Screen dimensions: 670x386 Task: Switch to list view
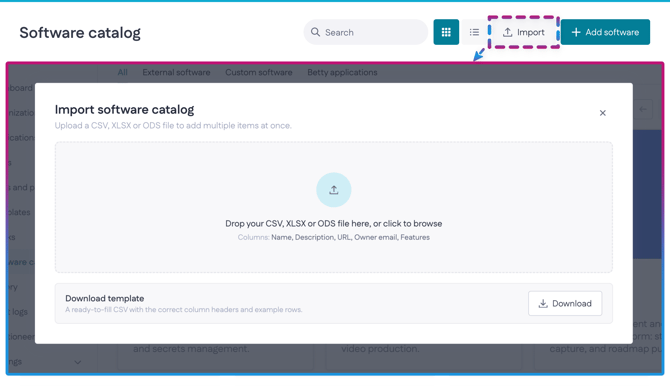tap(474, 32)
